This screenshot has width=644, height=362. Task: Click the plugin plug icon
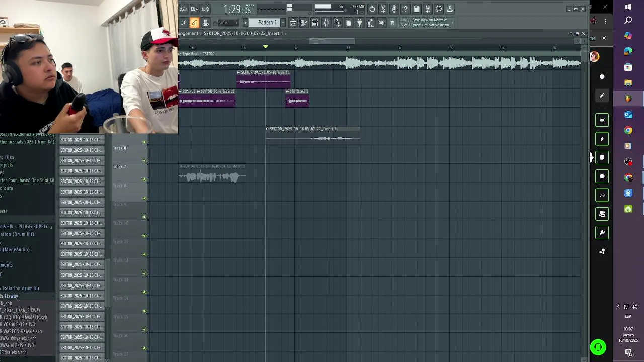pos(359,23)
